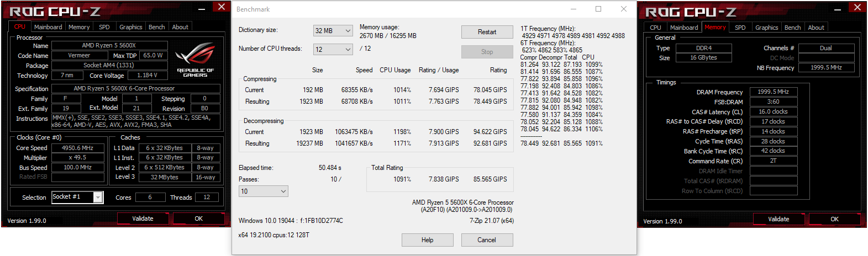The height and width of the screenshot is (256, 868).
Task: Minimize the right ROG CPU-Z window
Action: (x=838, y=8)
